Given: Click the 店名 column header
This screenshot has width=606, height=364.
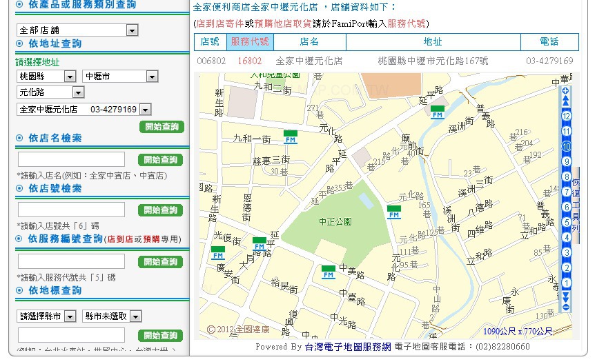Looking at the screenshot, I should (x=310, y=41).
